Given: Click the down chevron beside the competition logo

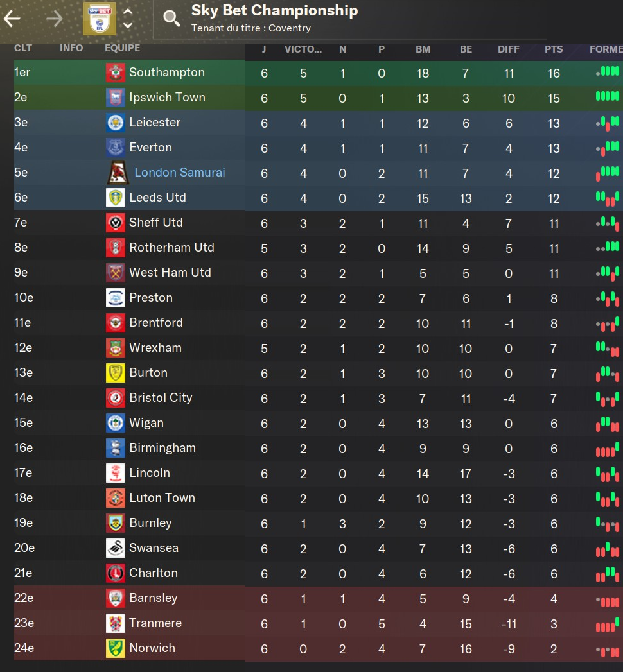Looking at the screenshot, I should tap(128, 26).
